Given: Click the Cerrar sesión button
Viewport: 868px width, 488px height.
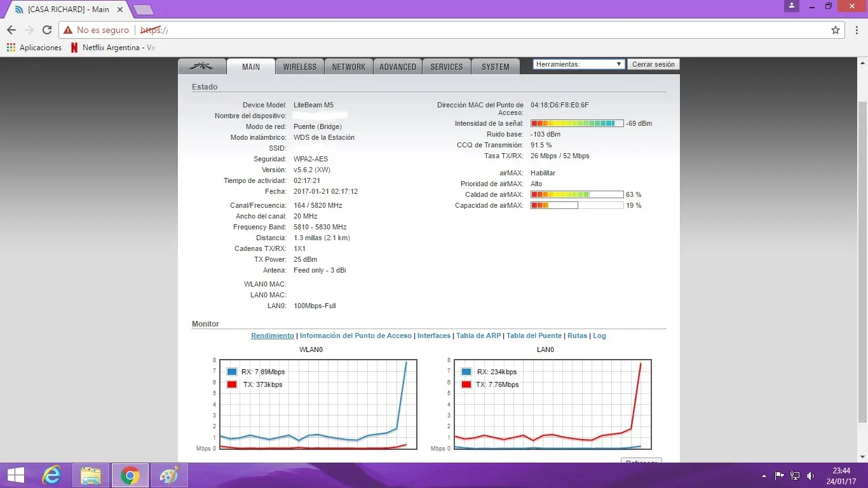Looking at the screenshot, I should coord(653,64).
